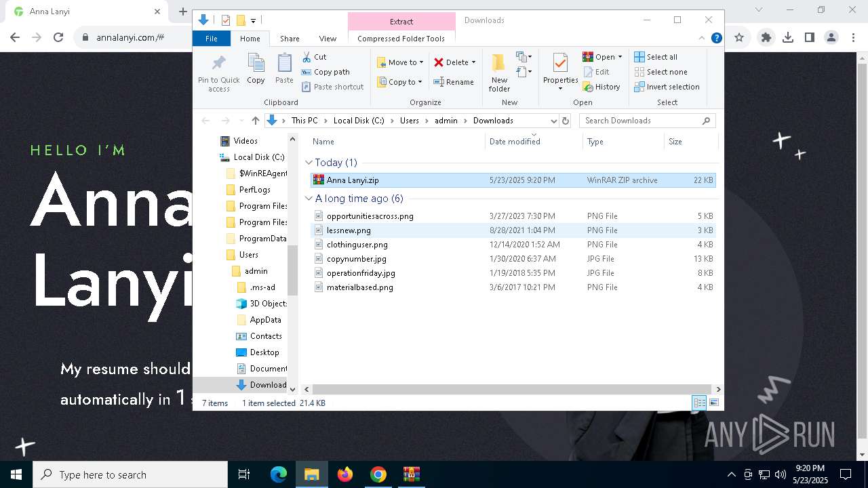Select the Home ribbon tab
Screen dimensions: 868x488
point(250,39)
